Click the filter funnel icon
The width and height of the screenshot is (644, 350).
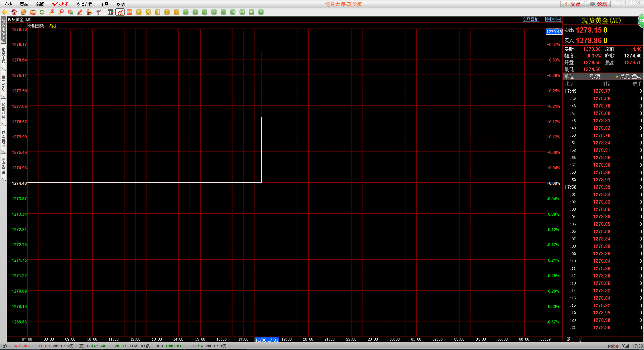(99, 12)
